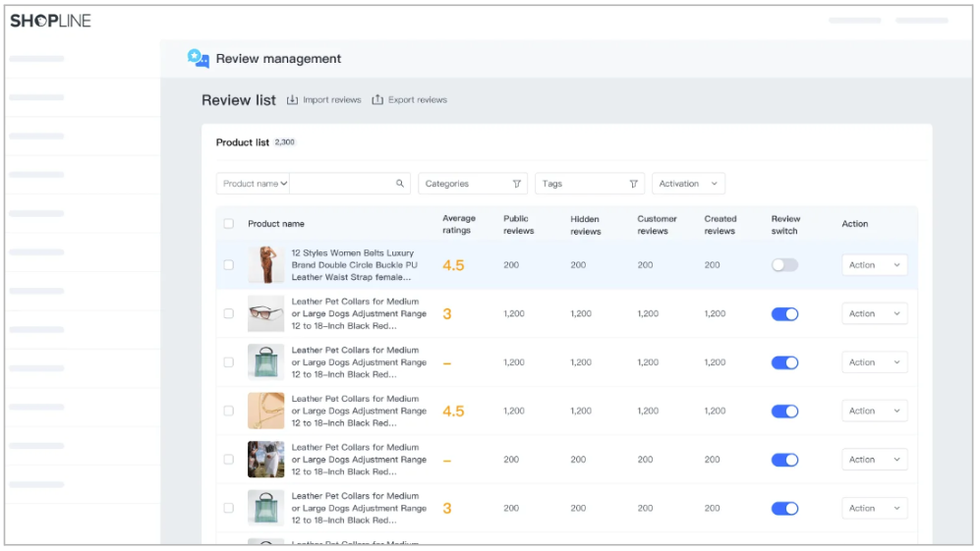Open the Categories filter

(x=473, y=184)
